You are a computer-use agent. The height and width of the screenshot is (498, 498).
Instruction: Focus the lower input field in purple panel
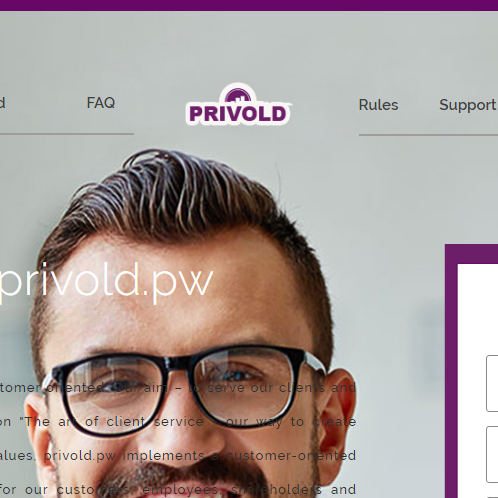[x=492, y=454]
